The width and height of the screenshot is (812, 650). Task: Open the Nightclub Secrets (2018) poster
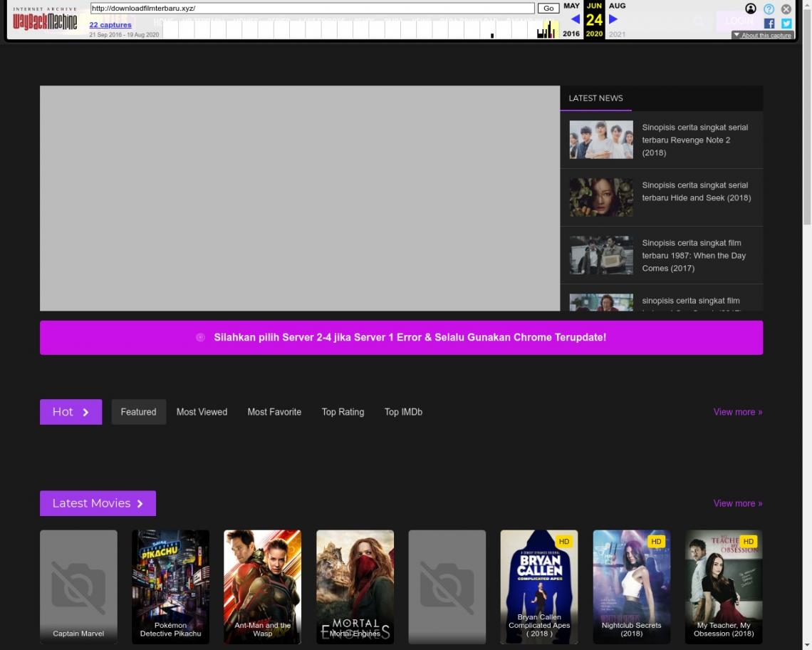(x=632, y=587)
